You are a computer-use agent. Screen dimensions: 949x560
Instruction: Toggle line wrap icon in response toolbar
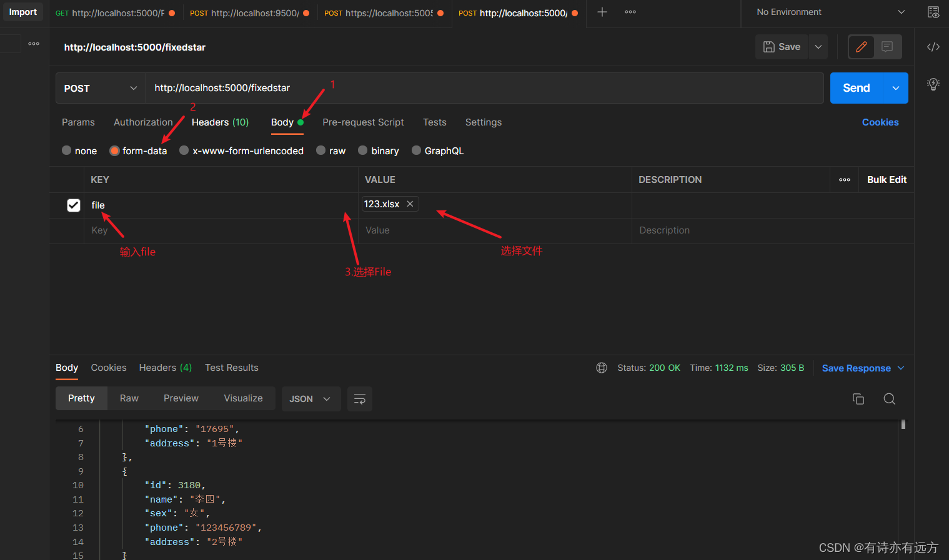pos(359,399)
